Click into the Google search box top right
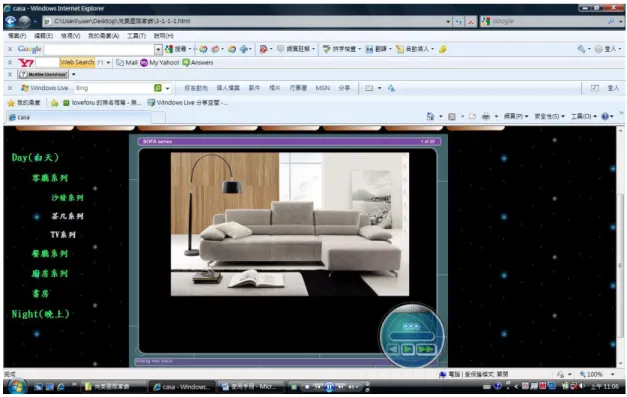The image size is (627, 397). [x=548, y=21]
